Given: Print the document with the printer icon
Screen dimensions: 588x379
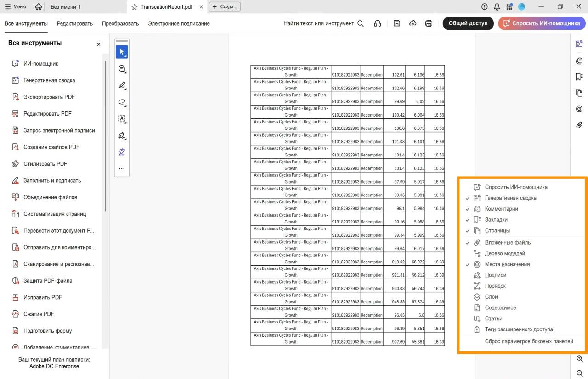Looking at the screenshot, I should pos(429,23).
